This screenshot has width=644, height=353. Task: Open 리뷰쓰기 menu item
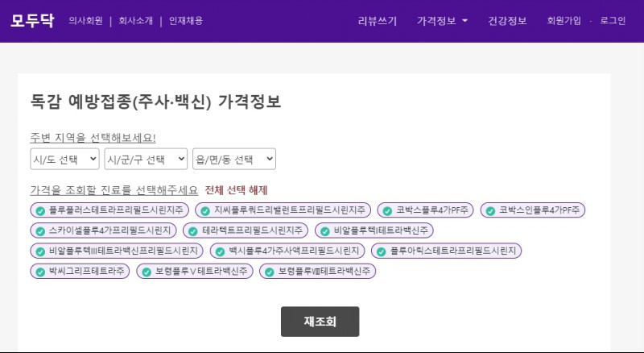pyautogui.click(x=378, y=21)
